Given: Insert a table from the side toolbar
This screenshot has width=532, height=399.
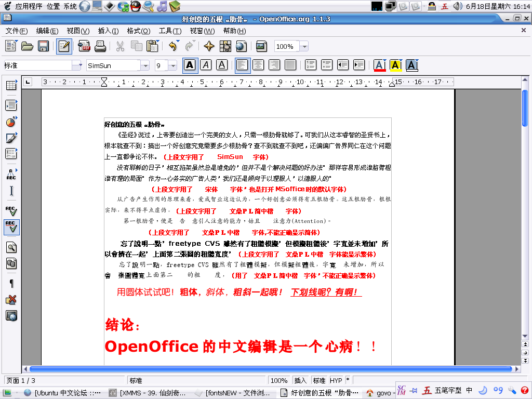Looking at the screenshot, I should point(11,86).
